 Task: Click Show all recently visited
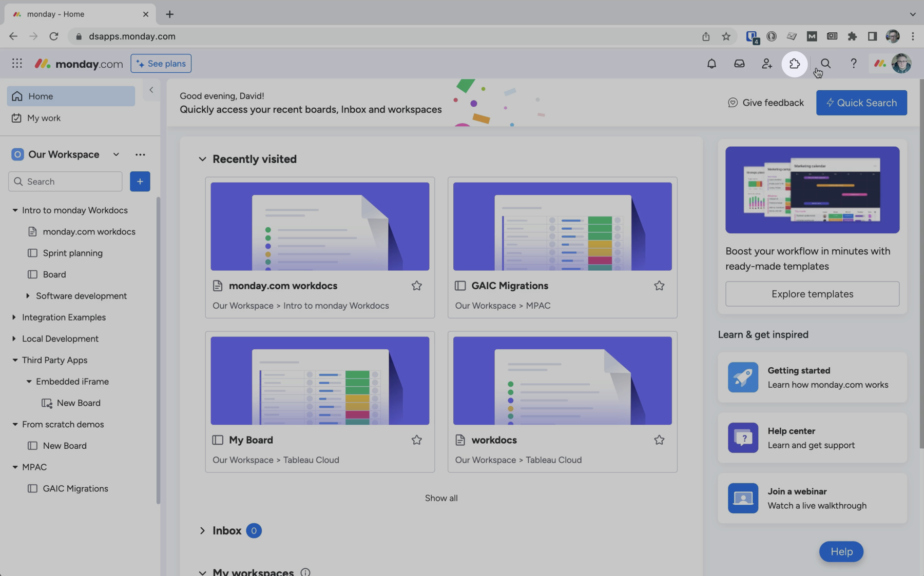pyautogui.click(x=441, y=498)
